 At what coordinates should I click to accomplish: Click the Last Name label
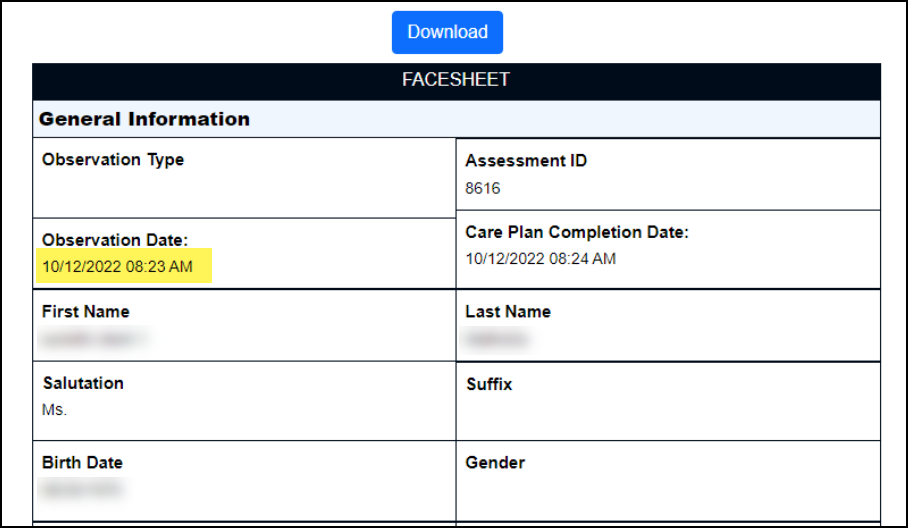pyautogui.click(x=508, y=312)
